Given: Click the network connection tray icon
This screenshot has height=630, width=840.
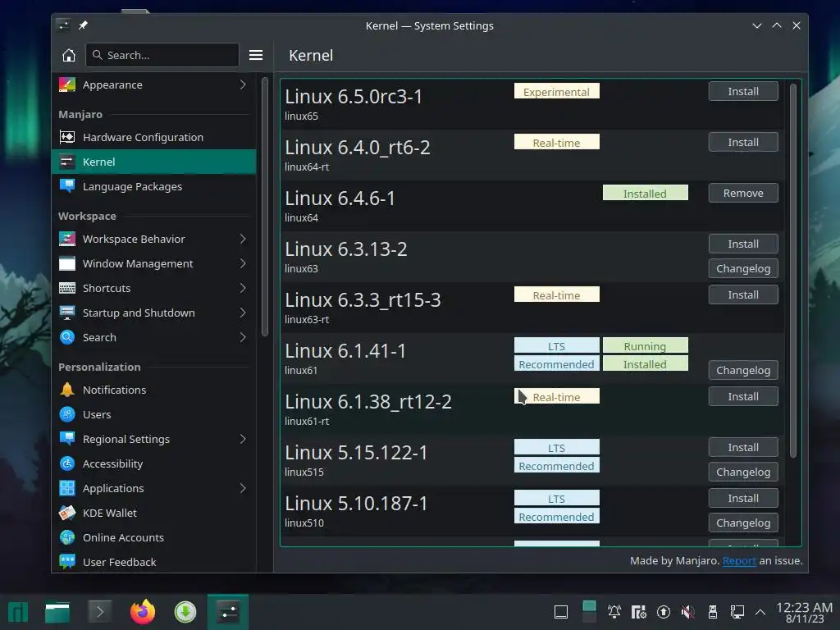Looking at the screenshot, I should tap(737, 612).
